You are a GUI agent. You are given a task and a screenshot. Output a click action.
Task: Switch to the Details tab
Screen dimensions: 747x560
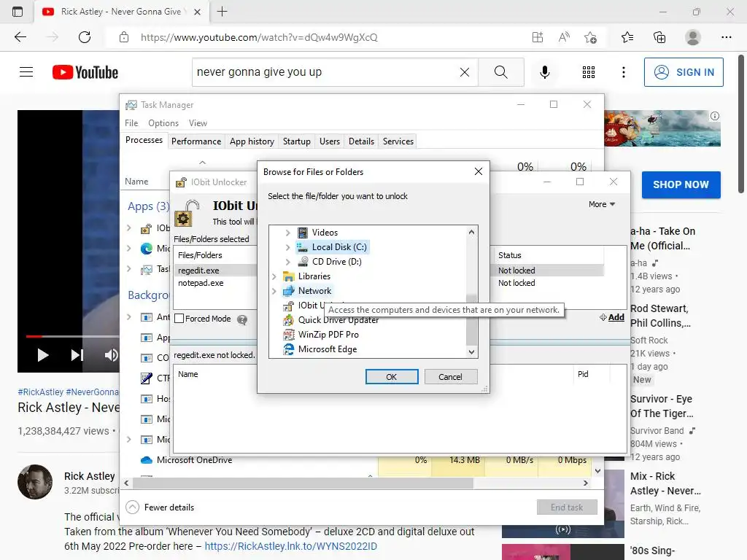click(x=361, y=141)
